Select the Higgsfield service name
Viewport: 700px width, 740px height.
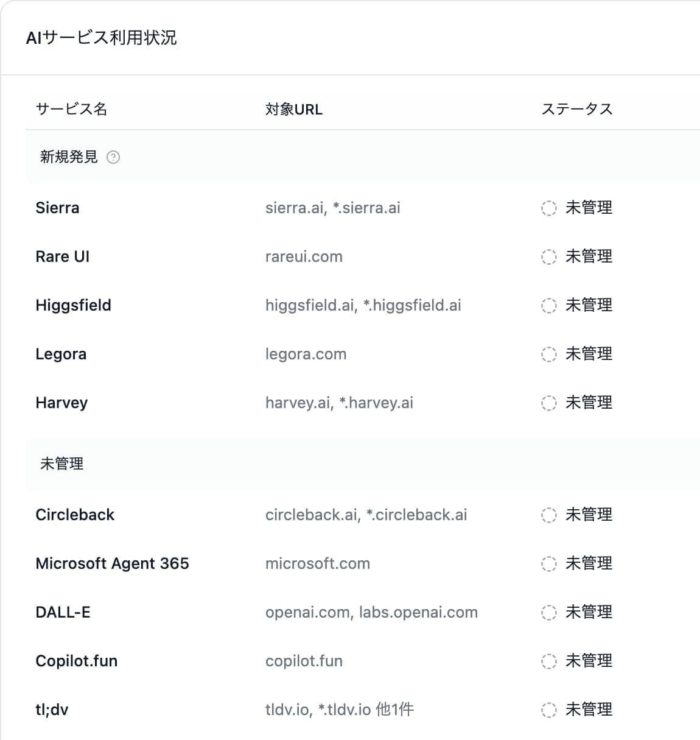73,305
